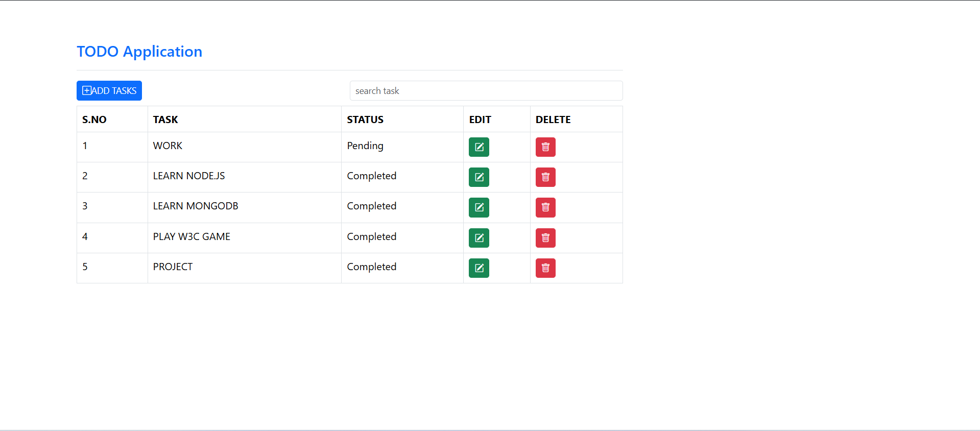
Task: Delete the LEARN MONGODB task
Action: 545,207
